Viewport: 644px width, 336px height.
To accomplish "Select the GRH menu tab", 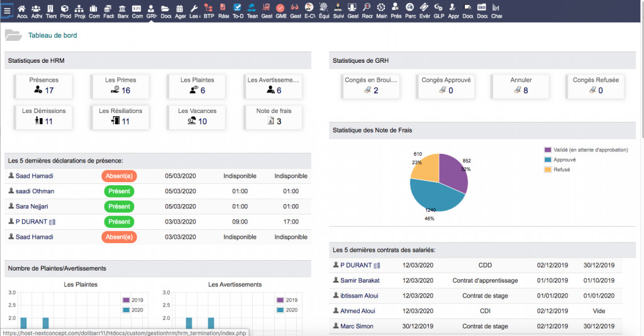I will tap(151, 11).
